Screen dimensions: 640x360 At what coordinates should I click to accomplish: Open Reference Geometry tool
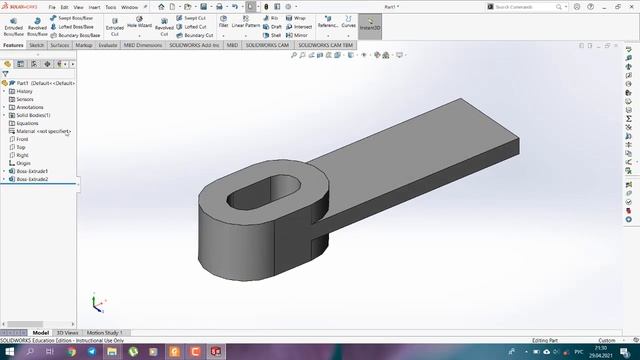328,22
